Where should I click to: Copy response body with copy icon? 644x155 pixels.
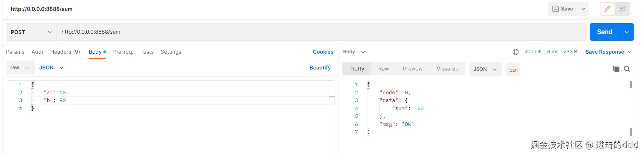tap(616, 69)
